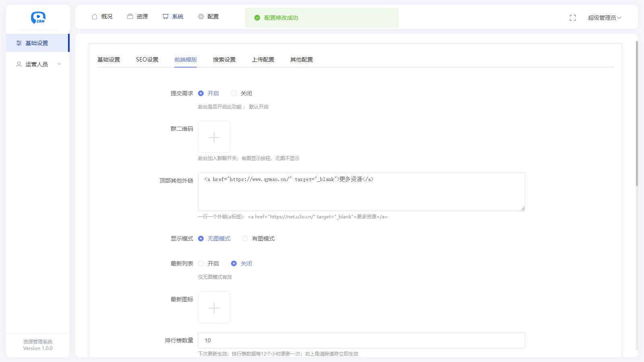Upload image via 群二维码 plus box
This screenshot has height=362, width=644.
[x=214, y=137]
